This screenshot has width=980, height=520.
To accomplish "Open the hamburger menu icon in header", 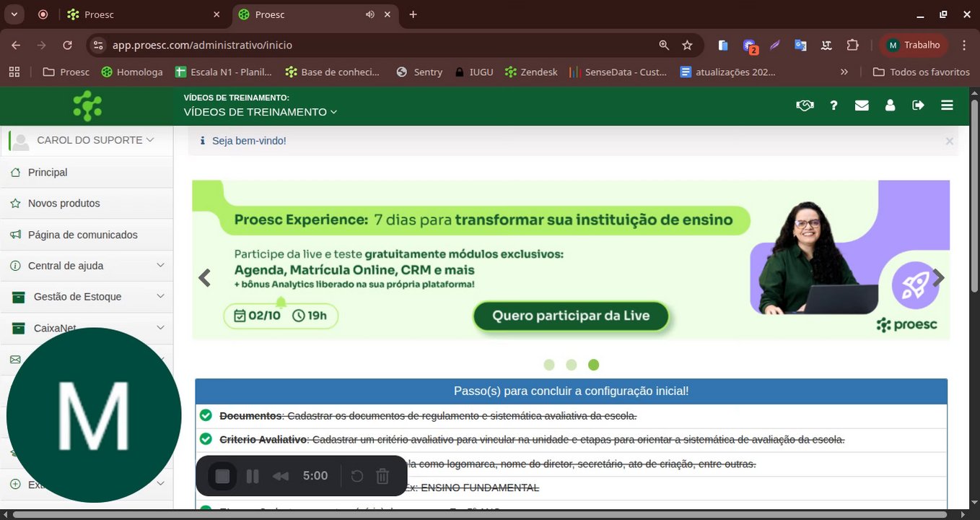I will coord(948,105).
